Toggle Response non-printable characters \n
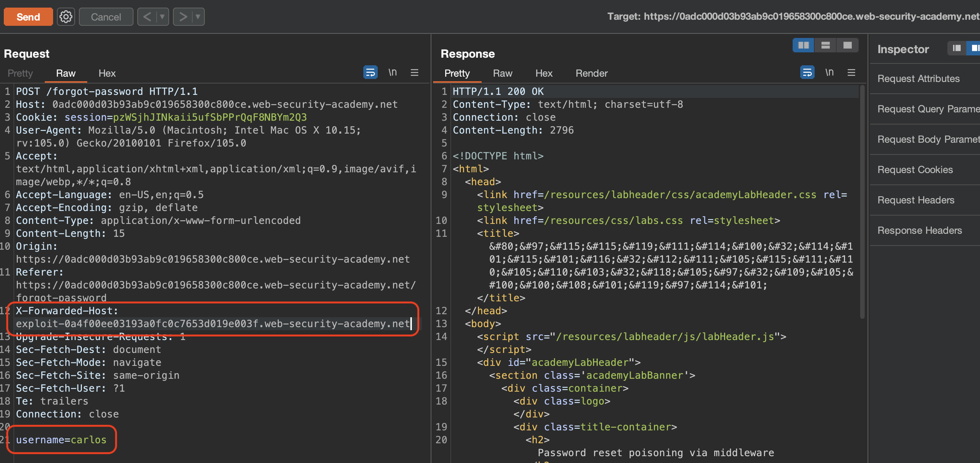Screen dimensions: 980x463 click(829, 72)
